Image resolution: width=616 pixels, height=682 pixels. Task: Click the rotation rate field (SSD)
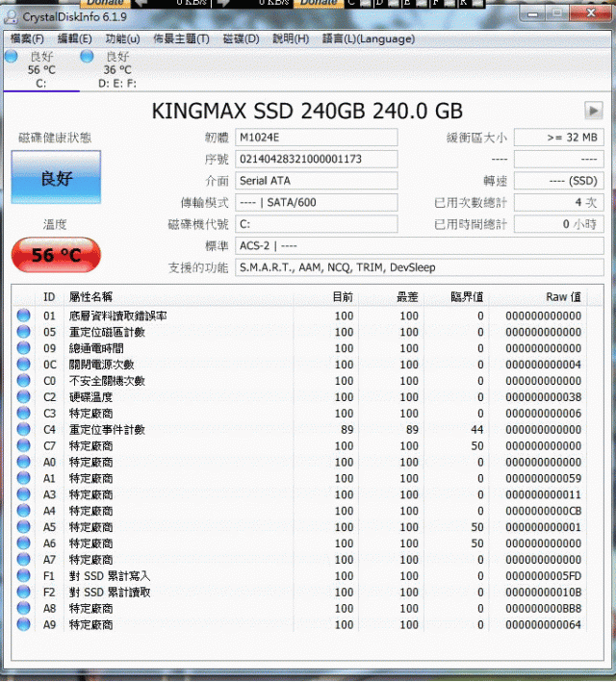point(559,181)
